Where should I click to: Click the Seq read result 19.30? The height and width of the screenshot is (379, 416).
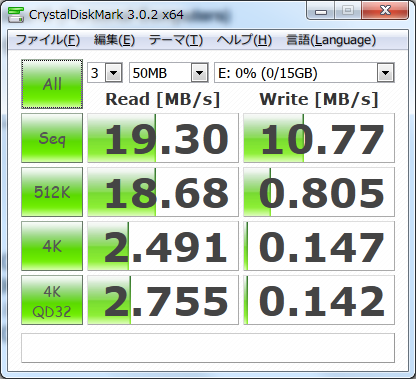pyautogui.click(x=163, y=138)
